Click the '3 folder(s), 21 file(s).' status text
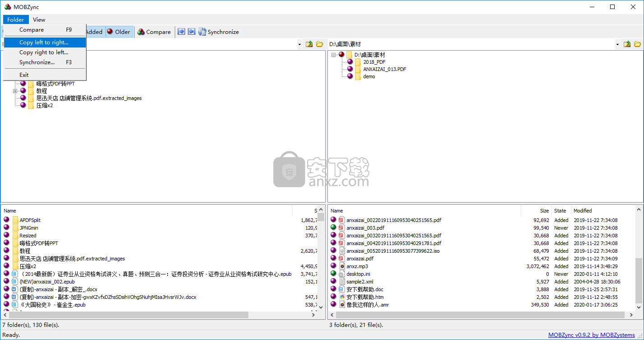 tap(356, 325)
